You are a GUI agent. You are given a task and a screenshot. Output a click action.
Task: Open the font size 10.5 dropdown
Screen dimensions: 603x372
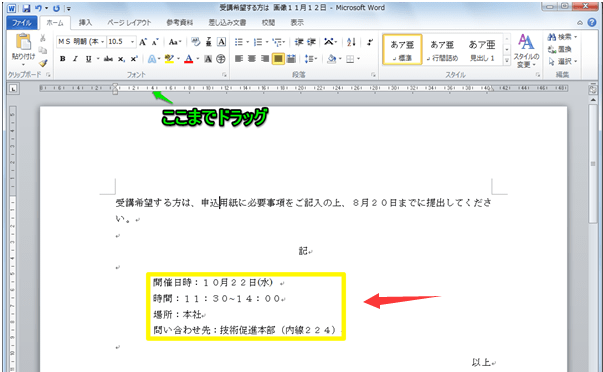tap(133, 42)
